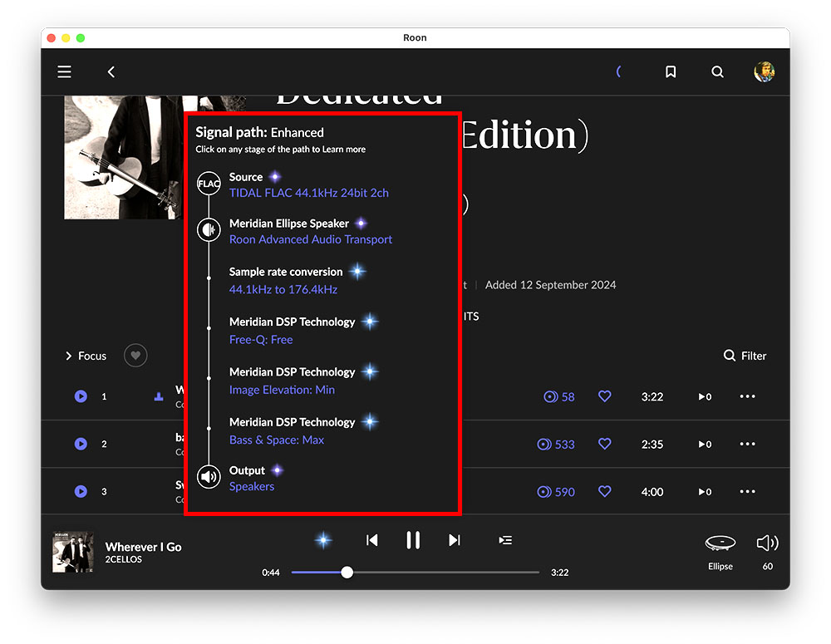Image resolution: width=831 pixels, height=644 pixels.
Task: Toggle the heart filter beside Focus
Action: [135, 356]
